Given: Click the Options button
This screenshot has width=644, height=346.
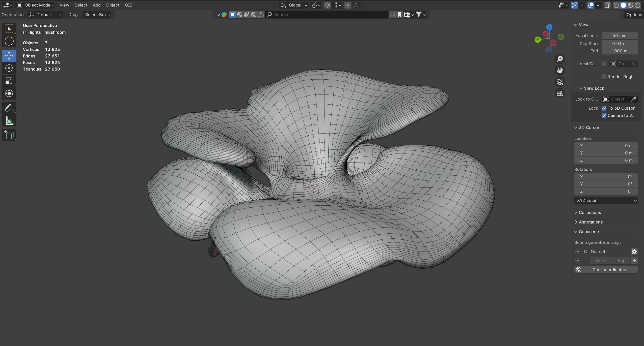Looking at the screenshot, I should coord(634,15).
